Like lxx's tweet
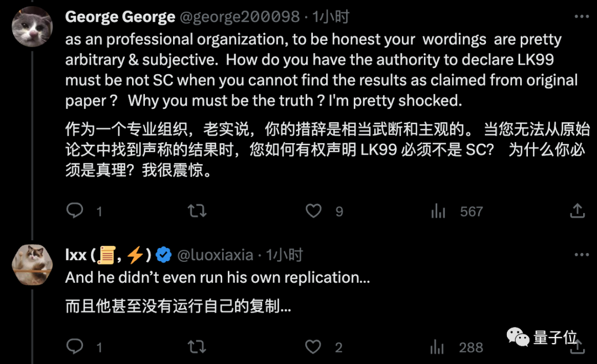The image size is (597, 364). coord(313,347)
